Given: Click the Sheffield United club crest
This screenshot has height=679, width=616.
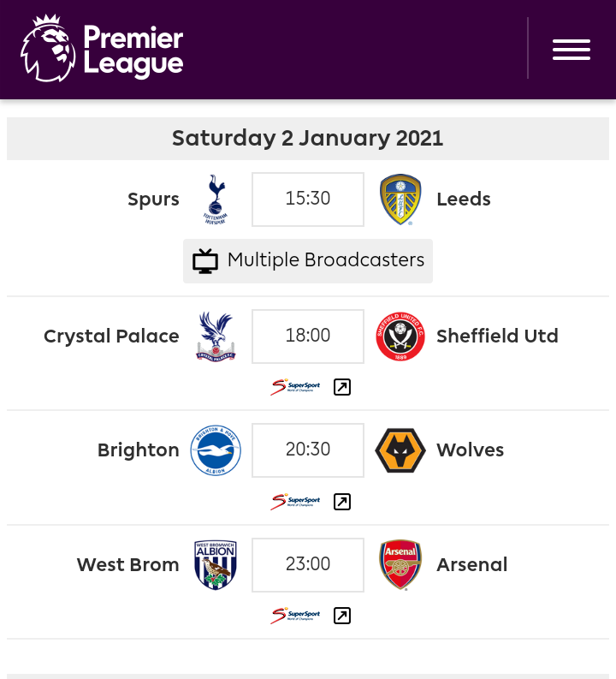Looking at the screenshot, I should (x=400, y=336).
